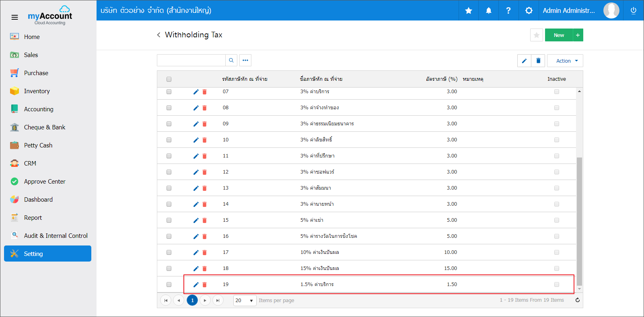Edit row 07 with pencil icon

pos(196,92)
